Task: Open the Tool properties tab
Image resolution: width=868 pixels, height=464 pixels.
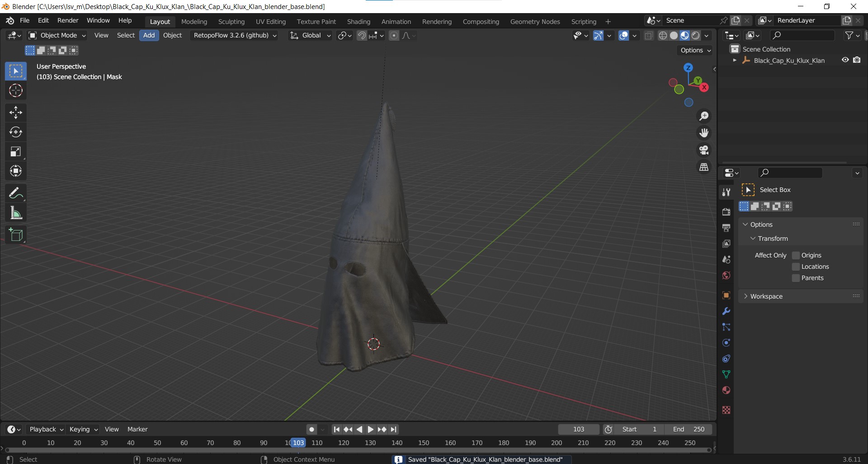Action: tap(726, 192)
